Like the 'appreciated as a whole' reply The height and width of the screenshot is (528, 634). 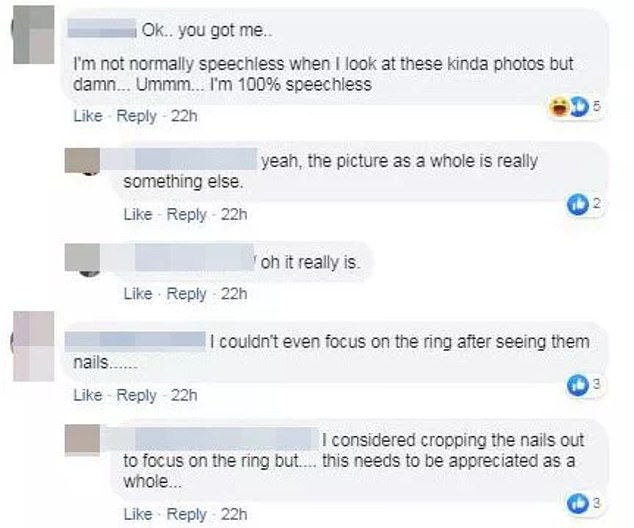(x=138, y=514)
